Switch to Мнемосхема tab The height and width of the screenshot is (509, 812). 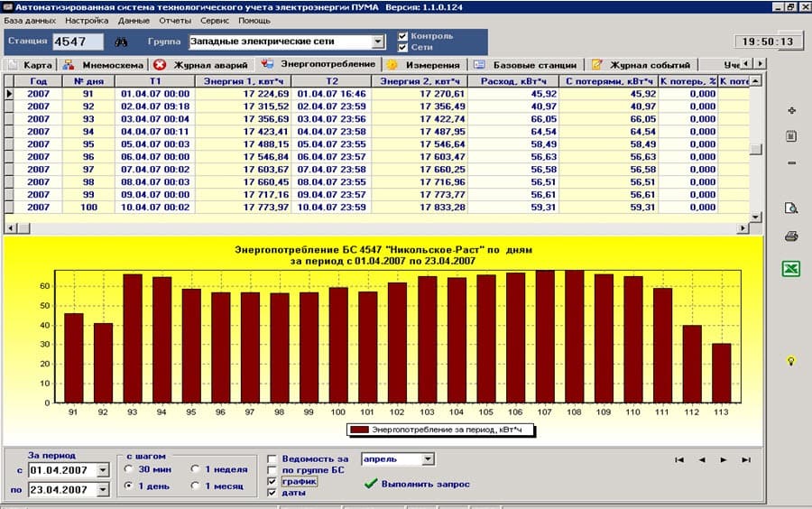coord(104,65)
